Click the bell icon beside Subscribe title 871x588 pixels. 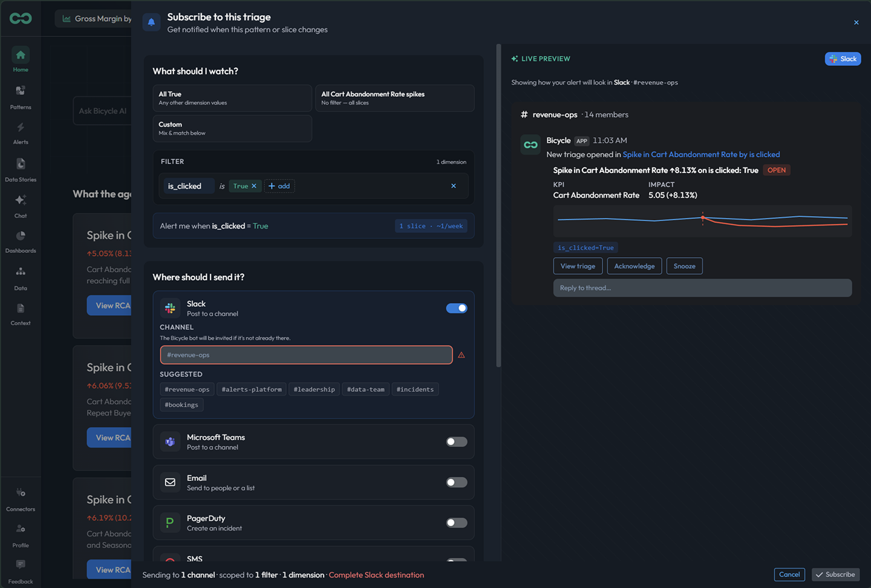click(151, 22)
